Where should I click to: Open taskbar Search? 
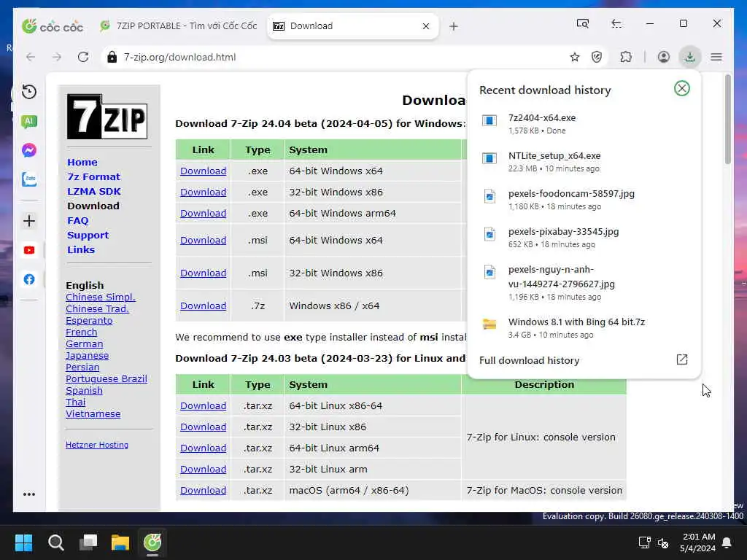click(55, 542)
